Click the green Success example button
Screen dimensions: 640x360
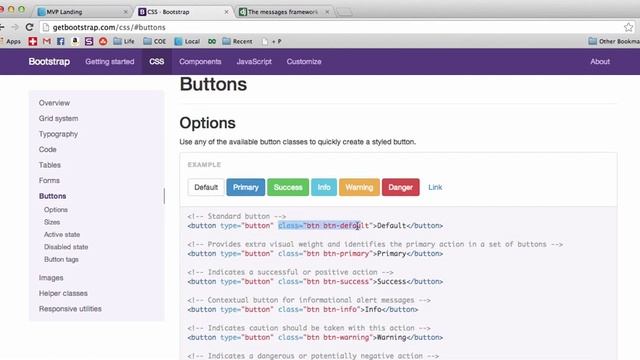pos(288,187)
